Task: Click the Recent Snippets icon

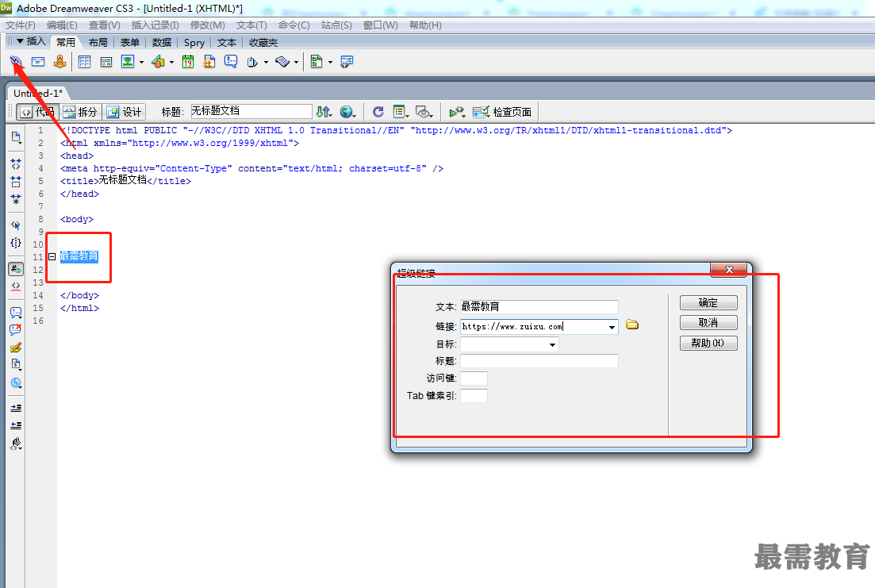Action: [16, 365]
